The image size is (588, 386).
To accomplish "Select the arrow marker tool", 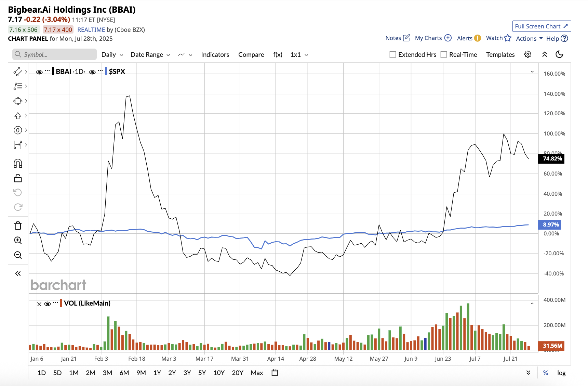I will click(18, 116).
